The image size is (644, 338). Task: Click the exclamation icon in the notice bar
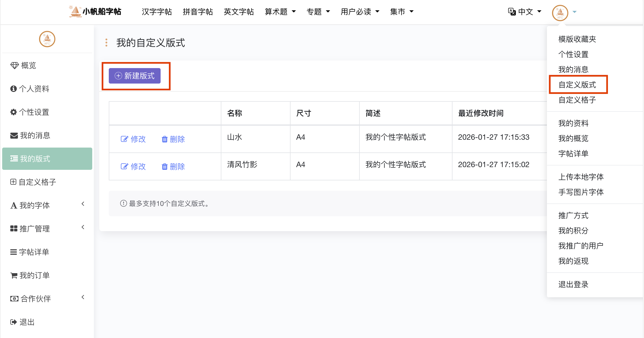(x=123, y=203)
